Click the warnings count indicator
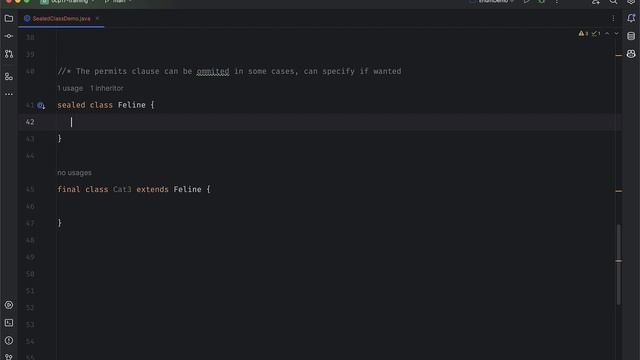The width and height of the screenshot is (640, 360). (x=583, y=33)
